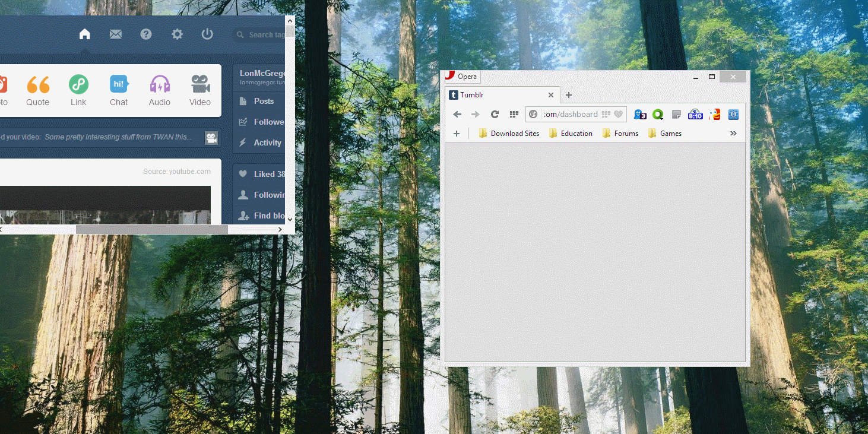Open the Opera main menu button
This screenshot has height=434, width=868.
click(x=462, y=77)
